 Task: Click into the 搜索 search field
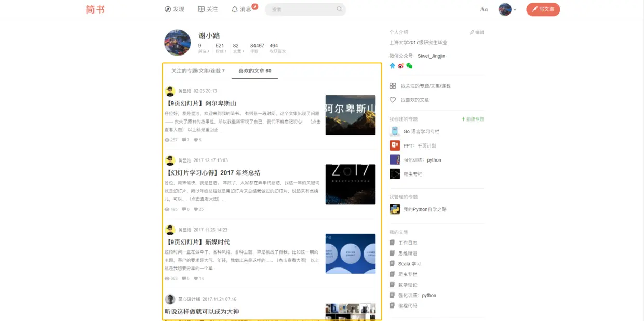305,9
